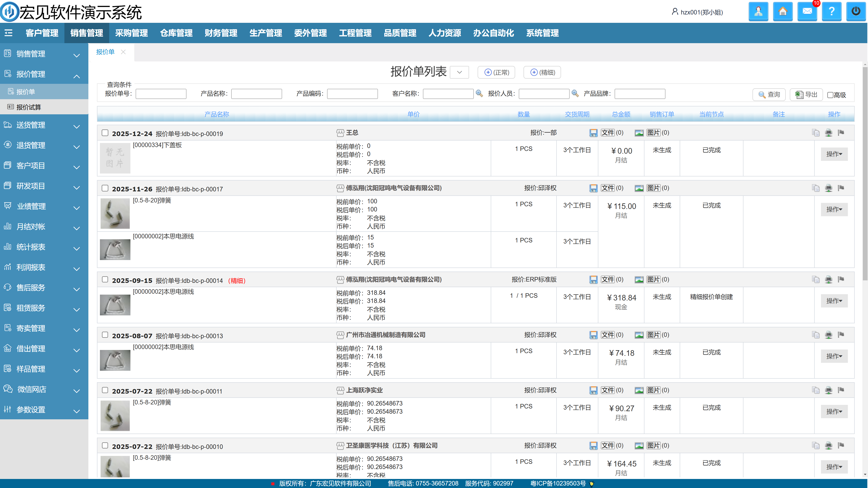Toggle the hamburger sidebar menu icon
The image size is (868, 488).
(8, 33)
